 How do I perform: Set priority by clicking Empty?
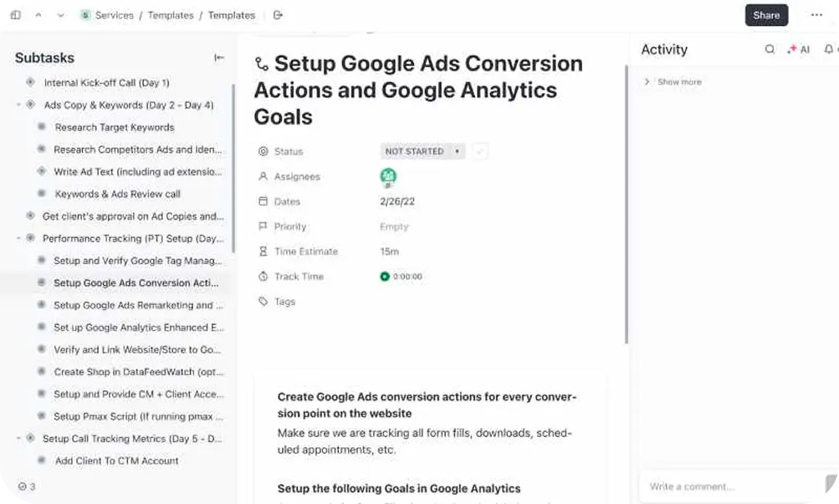(394, 227)
